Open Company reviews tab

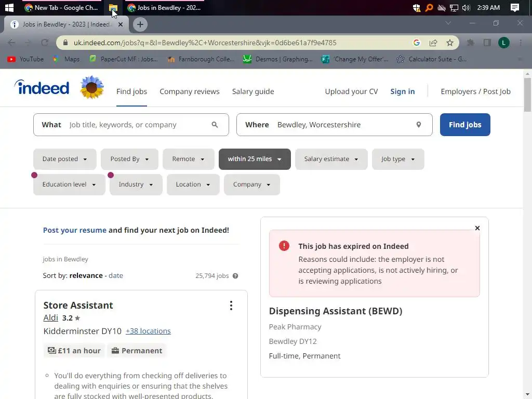189,91
